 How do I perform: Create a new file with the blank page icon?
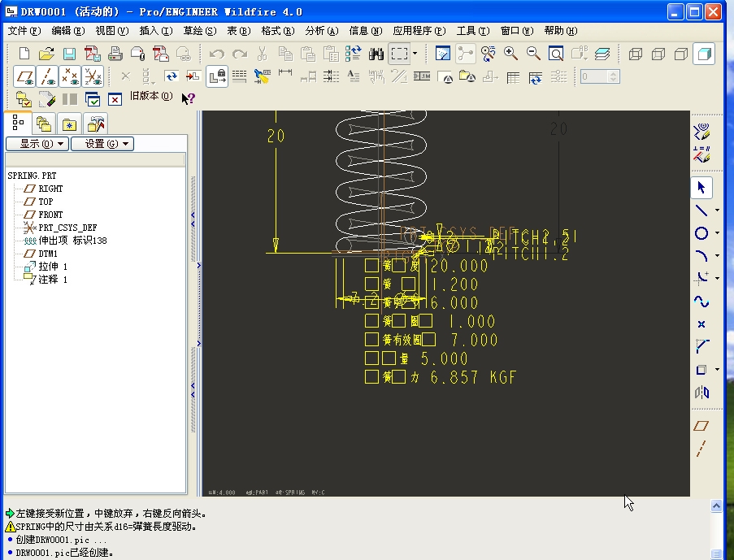click(24, 54)
